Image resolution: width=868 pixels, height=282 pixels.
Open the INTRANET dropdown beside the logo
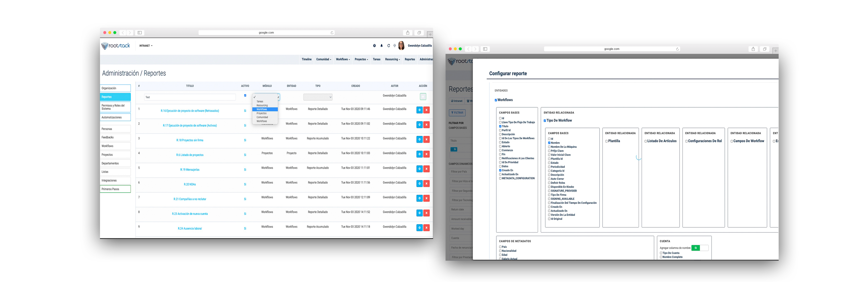pos(146,46)
